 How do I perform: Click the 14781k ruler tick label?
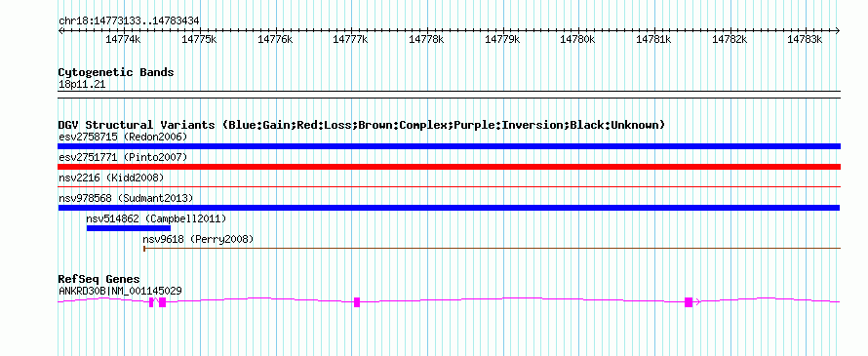[x=653, y=39]
